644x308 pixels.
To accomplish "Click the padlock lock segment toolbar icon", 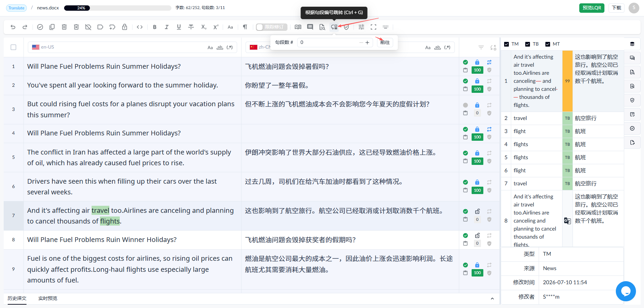I will point(124,27).
